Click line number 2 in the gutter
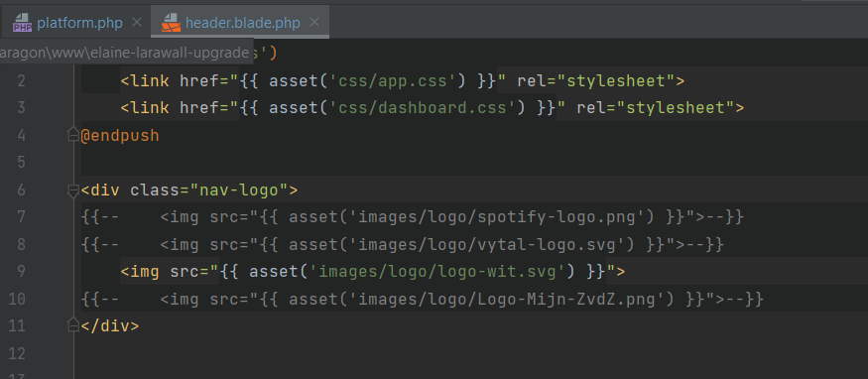 [21, 81]
